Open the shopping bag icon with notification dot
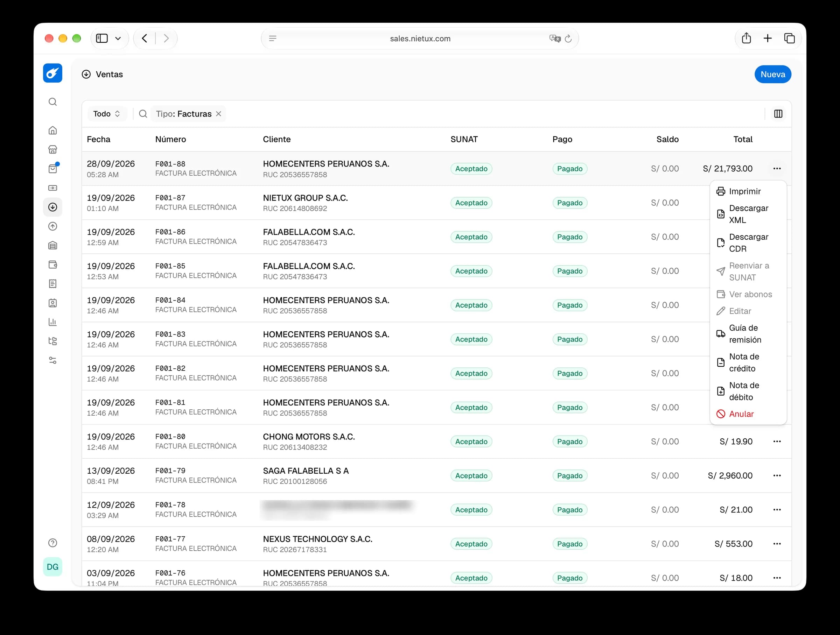840x635 pixels. point(53,169)
